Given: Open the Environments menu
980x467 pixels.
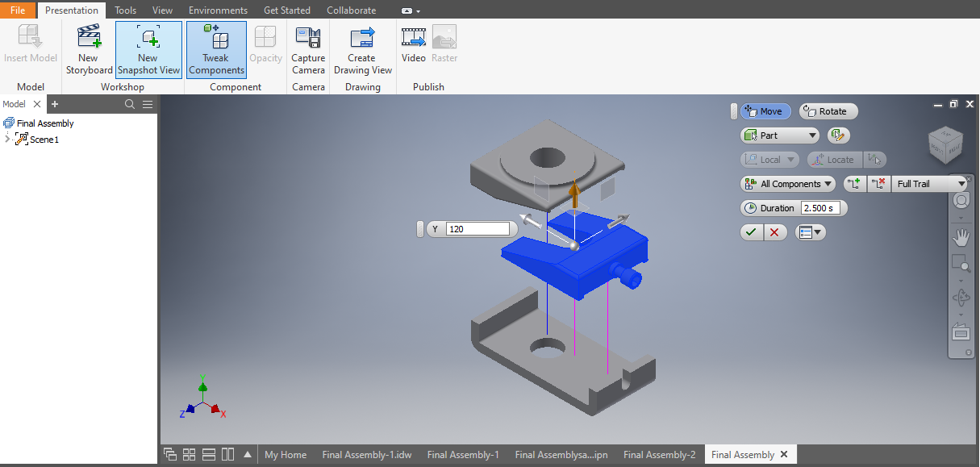Looking at the screenshot, I should pos(218,10).
